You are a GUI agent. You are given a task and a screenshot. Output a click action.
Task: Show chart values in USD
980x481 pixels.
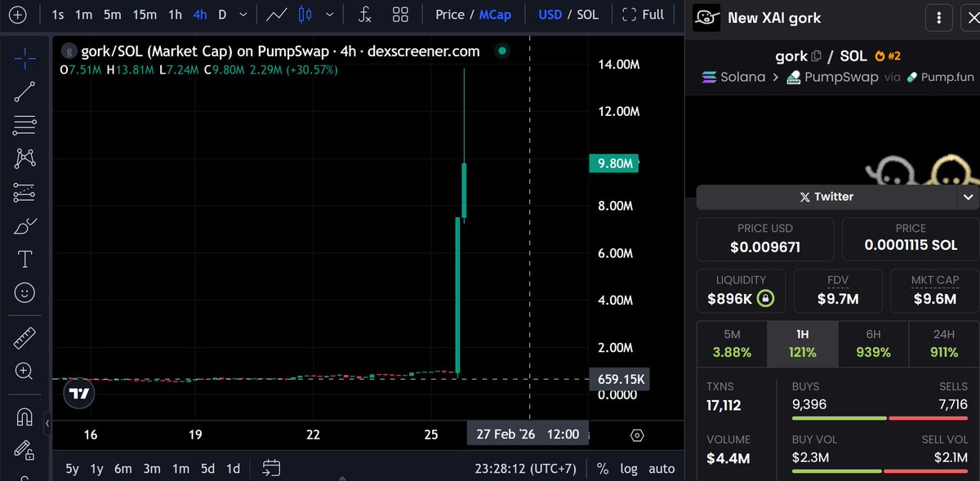[x=550, y=15]
